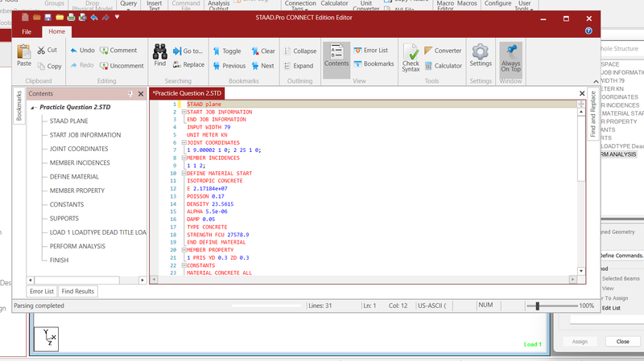Screen dimensions: 644x361
Task: Click the Contents pane scroll right arrow
Action: coord(142,280)
